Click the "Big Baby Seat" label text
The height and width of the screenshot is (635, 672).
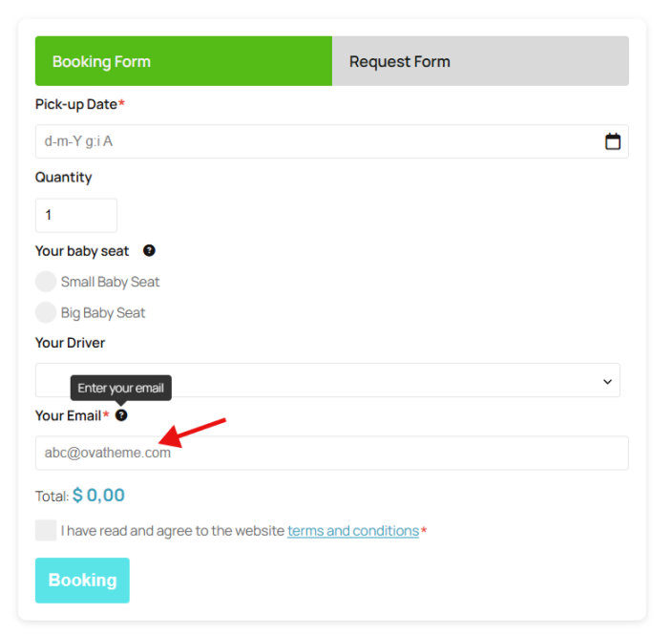click(103, 312)
